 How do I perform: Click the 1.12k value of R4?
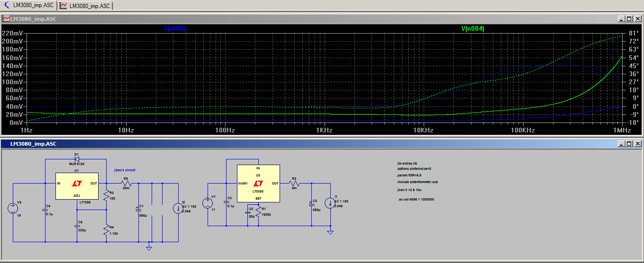point(113,234)
